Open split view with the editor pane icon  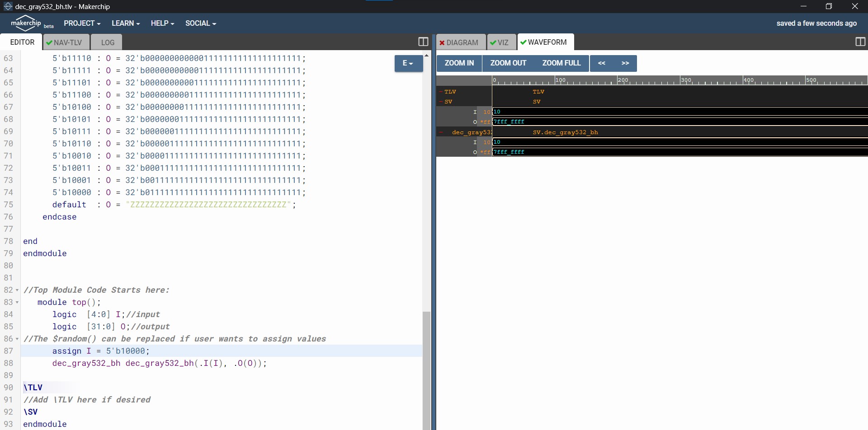[x=423, y=42]
